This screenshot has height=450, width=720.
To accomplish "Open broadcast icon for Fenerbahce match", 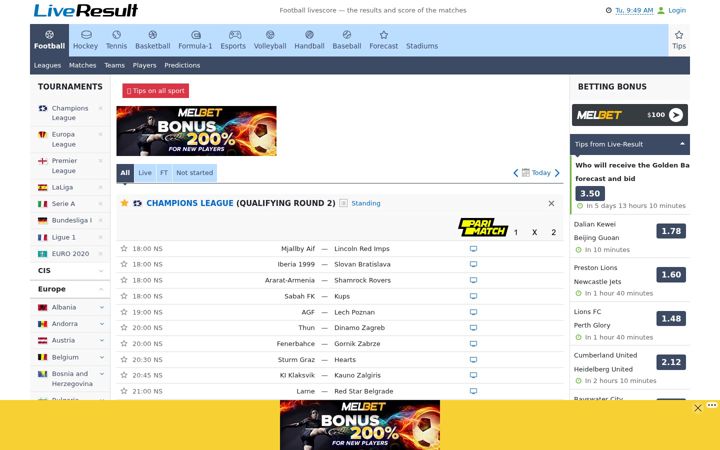I will click(473, 343).
